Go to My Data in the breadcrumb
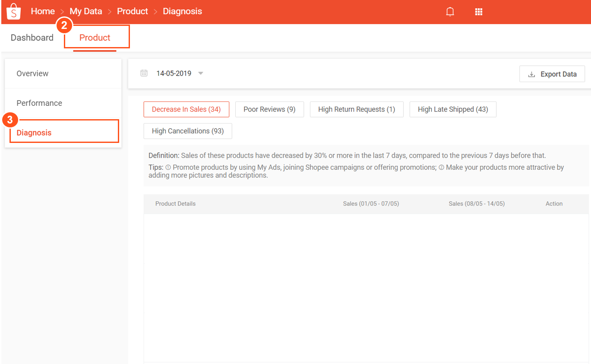The height and width of the screenshot is (364, 591). (x=86, y=11)
